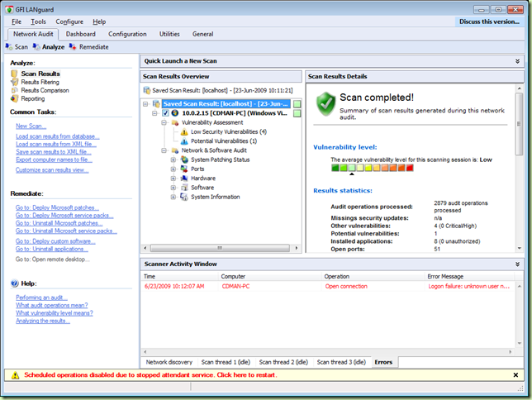
Task: Expand the Ports tree node
Action: [173, 169]
